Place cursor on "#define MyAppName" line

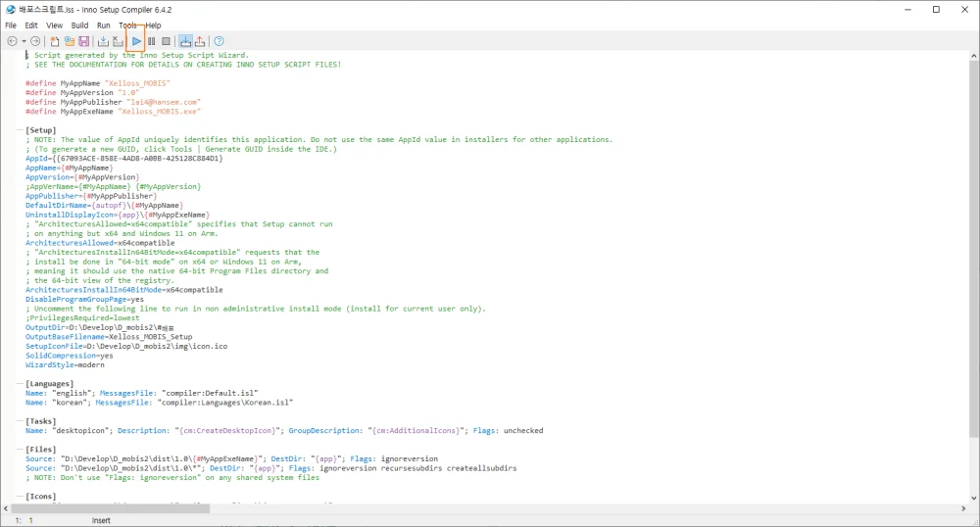pos(97,83)
